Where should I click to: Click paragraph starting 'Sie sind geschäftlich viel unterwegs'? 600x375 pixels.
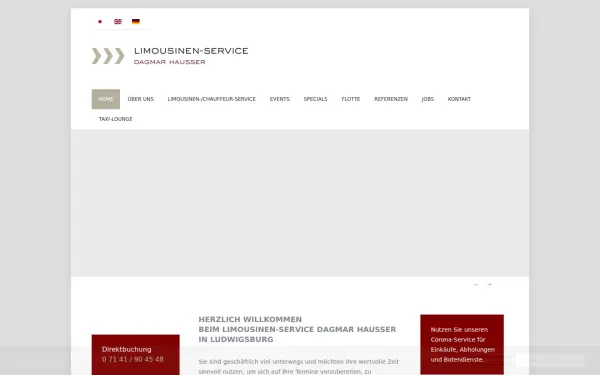click(299, 367)
